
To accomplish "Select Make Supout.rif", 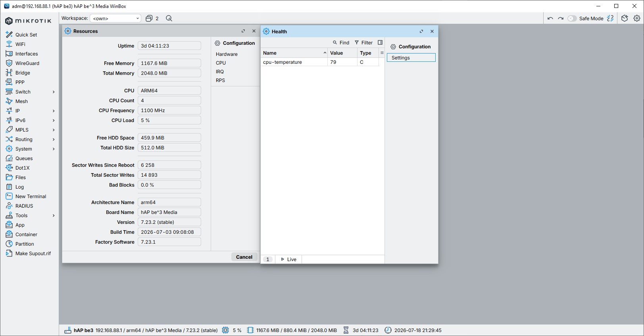I will pos(33,253).
